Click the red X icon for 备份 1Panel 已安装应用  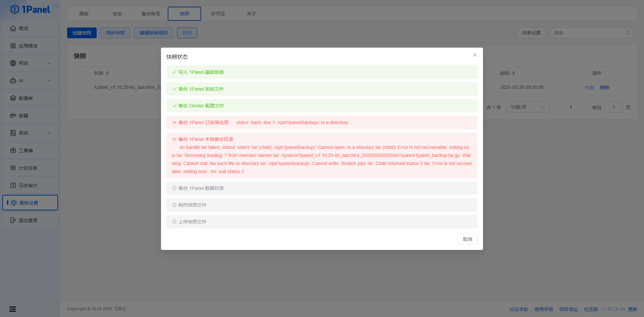[x=174, y=122]
